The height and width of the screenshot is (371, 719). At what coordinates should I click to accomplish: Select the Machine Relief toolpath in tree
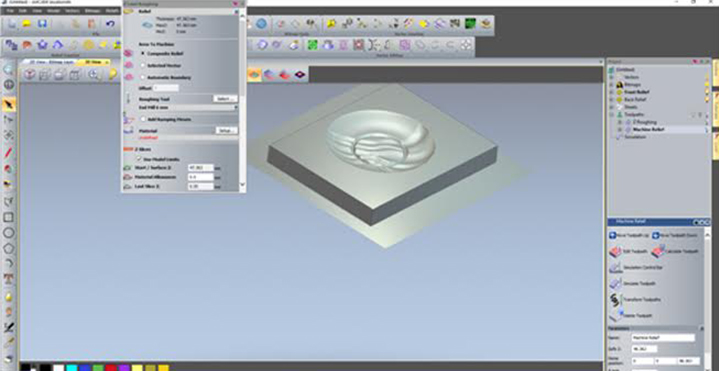point(649,130)
